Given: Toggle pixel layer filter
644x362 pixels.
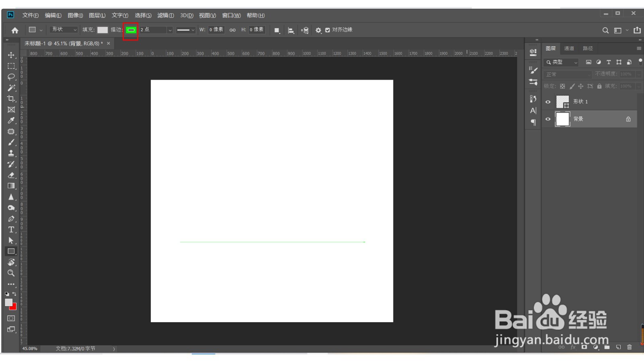Looking at the screenshot, I should tap(588, 62).
